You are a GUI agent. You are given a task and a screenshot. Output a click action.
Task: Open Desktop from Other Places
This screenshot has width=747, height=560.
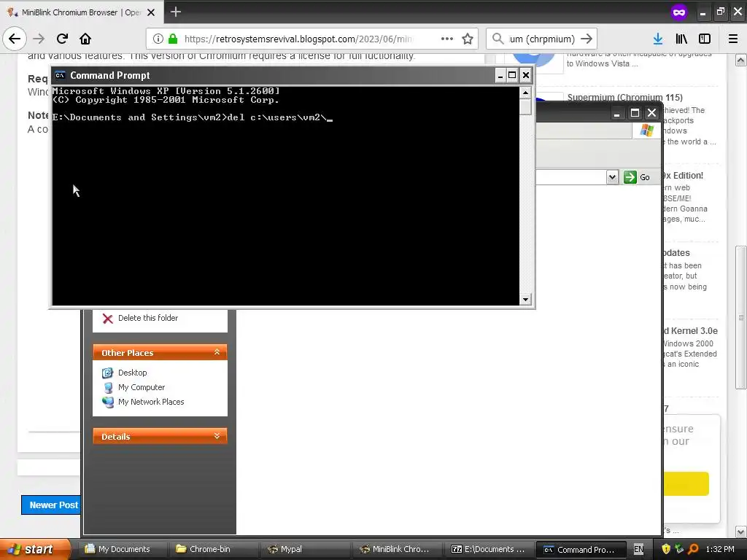click(x=133, y=373)
